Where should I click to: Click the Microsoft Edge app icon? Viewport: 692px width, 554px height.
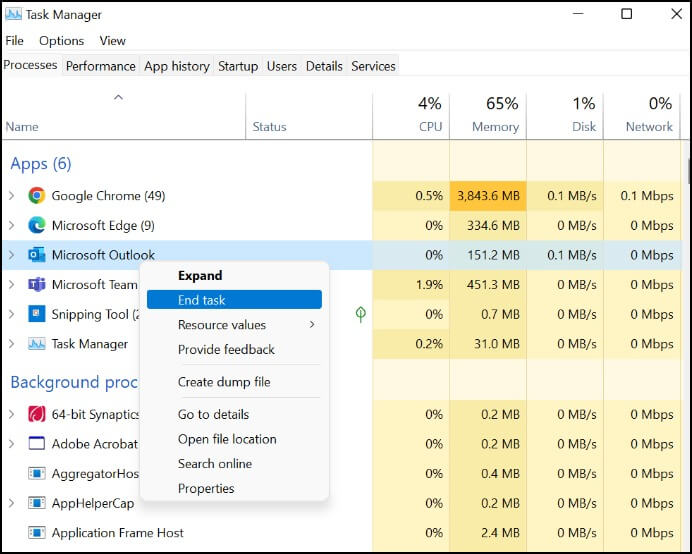(37, 225)
